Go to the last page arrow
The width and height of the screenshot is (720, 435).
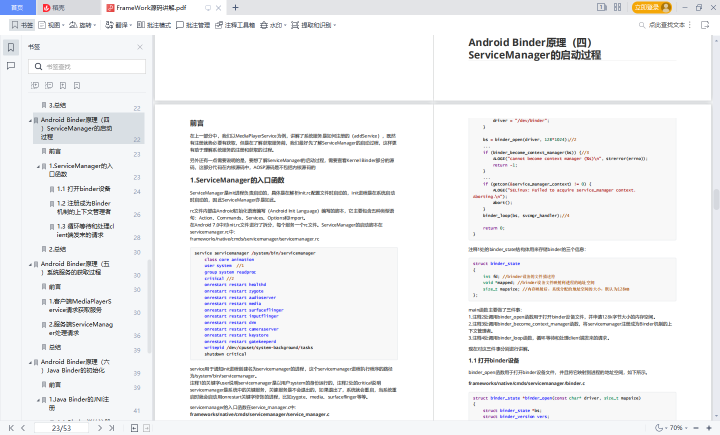112,428
